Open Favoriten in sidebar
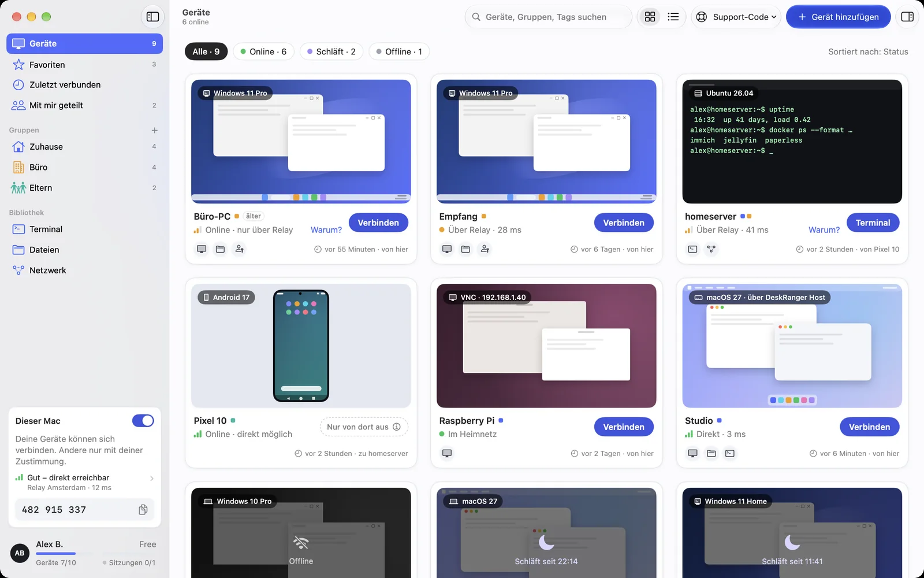 click(x=84, y=65)
